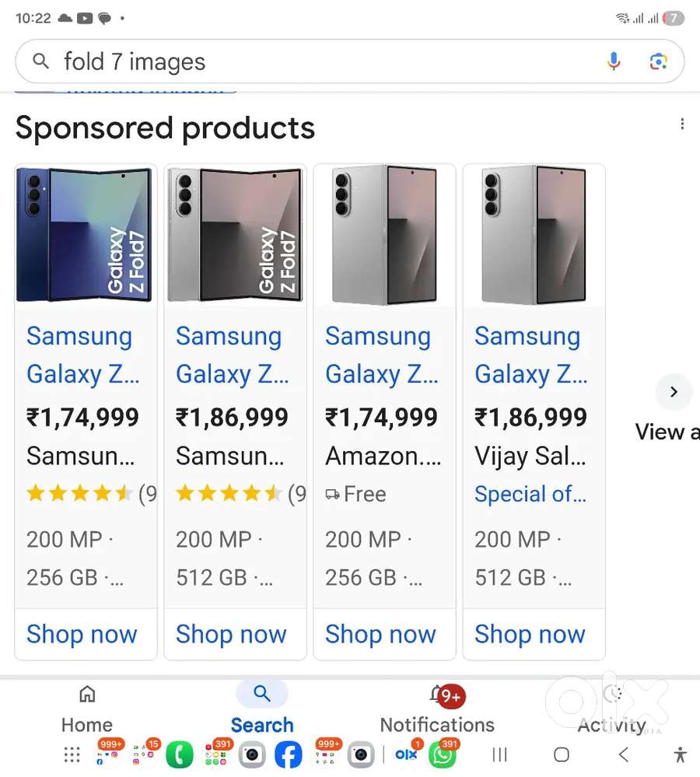The width and height of the screenshot is (700, 777).
Task: Open recent apps navigation button
Action: [x=500, y=754]
